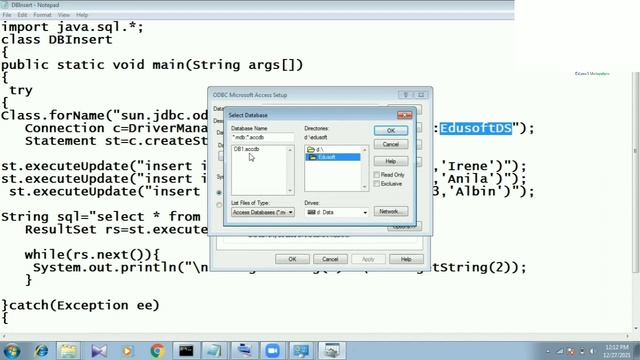Open Visual Studio taskbar icon
The height and width of the screenshot is (360, 640).
pos(99,351)
